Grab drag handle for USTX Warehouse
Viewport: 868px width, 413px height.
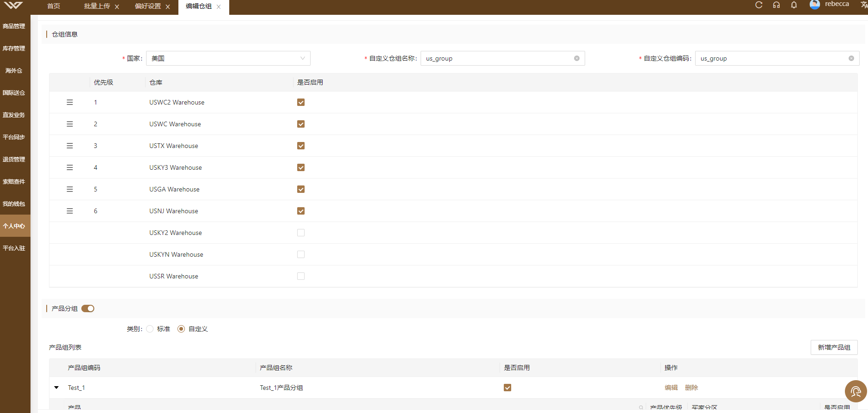pyautogui.click(x=70, y=146)
